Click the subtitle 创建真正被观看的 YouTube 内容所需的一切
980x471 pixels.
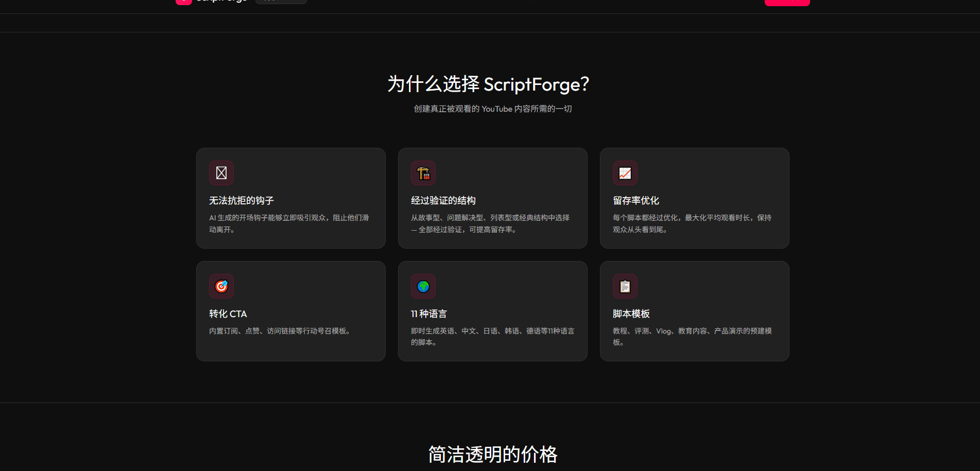493,109
